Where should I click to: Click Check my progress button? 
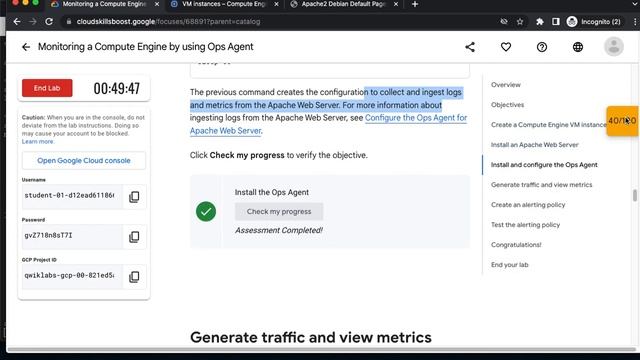pyautogui.click(x=279, y=211)
